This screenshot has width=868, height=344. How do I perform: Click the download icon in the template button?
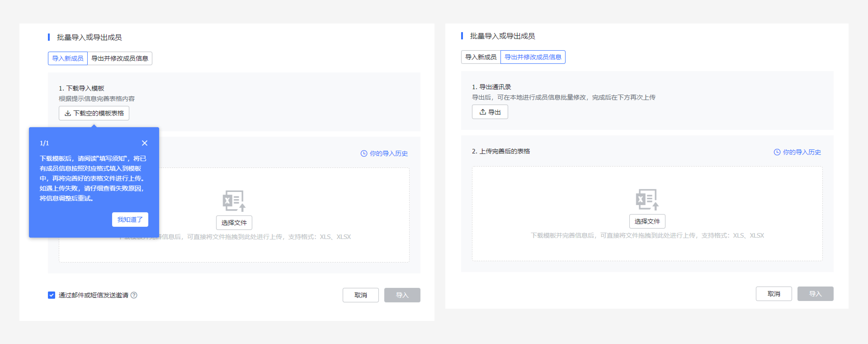coord(68,113)
